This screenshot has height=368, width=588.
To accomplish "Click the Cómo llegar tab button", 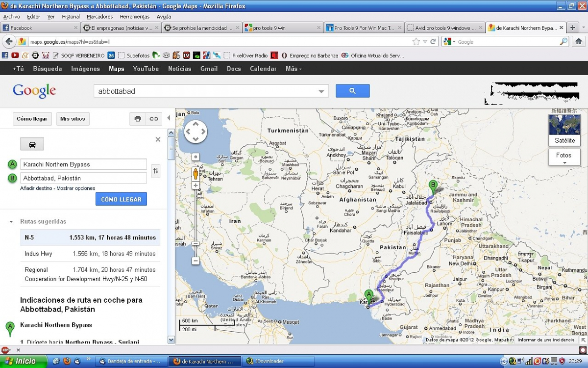I will click(x=32, y=119).
